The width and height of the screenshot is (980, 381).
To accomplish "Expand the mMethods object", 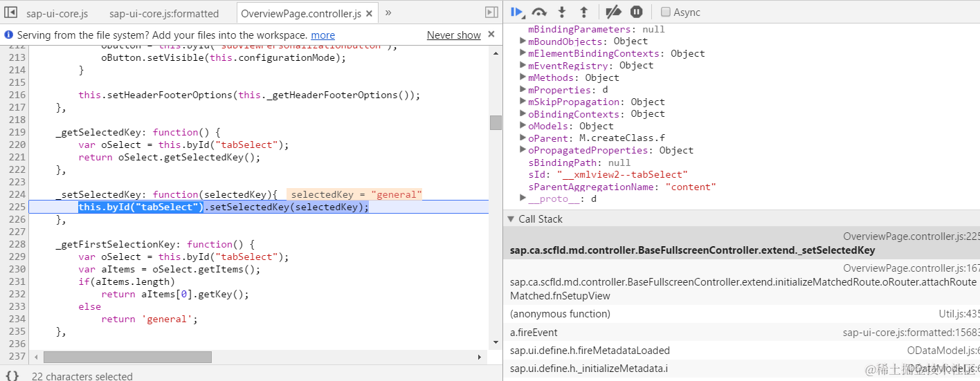I will (523, 77).
